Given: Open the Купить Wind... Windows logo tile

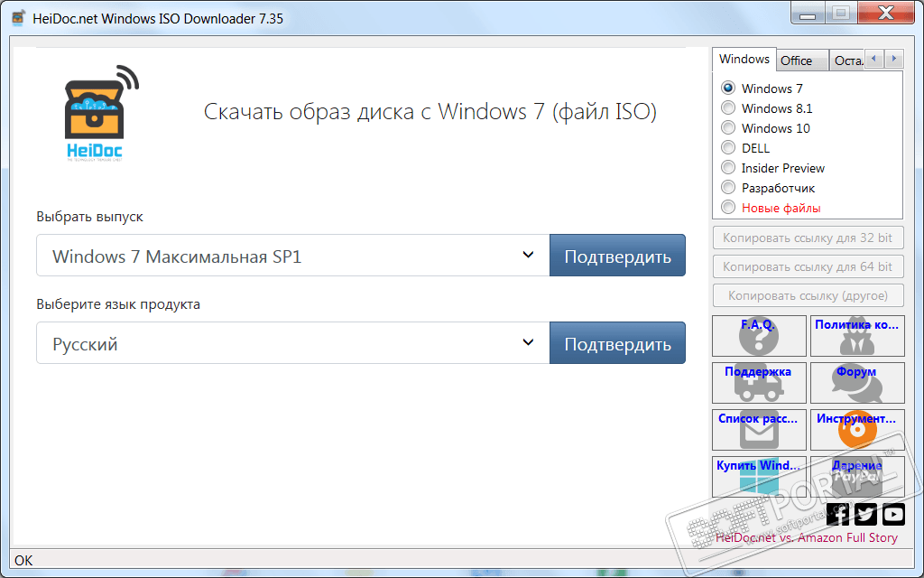Looking at the screenshot, I should click(x=759, y=477).
